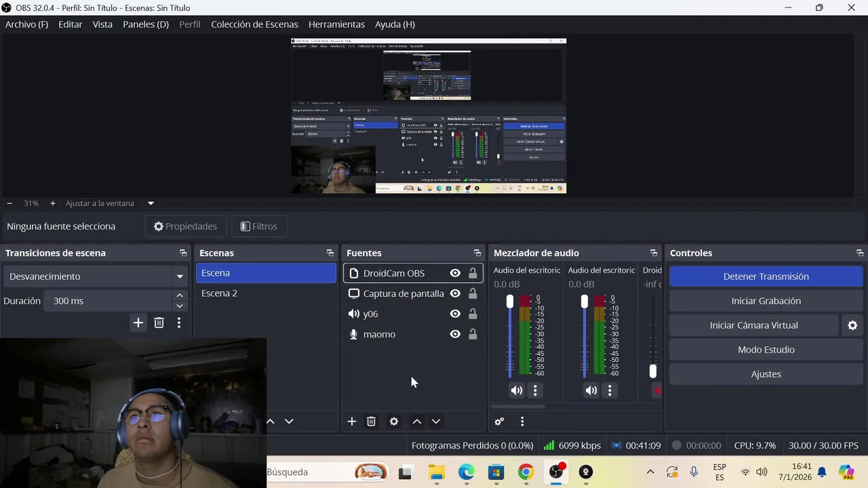Float the Transiciones de escena dock

[183, 253]
